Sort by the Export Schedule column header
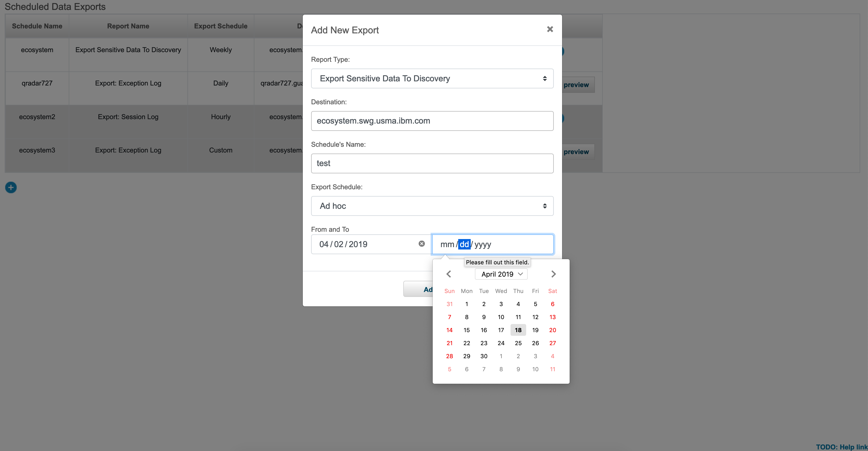The width and height of the screenshot is (868, 451). pos(220,26)
